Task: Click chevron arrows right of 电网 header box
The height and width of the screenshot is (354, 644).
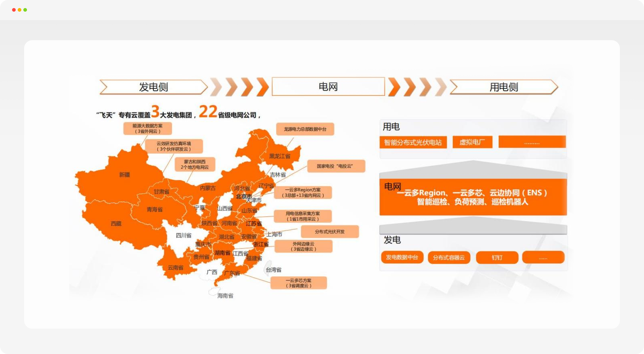Action: (417, 87)
